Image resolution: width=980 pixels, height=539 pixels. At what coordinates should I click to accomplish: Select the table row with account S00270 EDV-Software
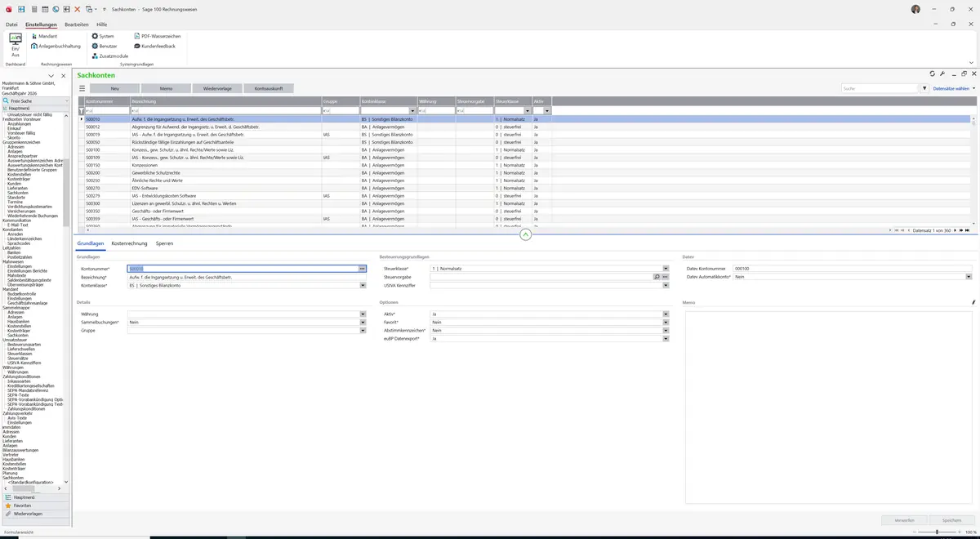pos(525,188)
